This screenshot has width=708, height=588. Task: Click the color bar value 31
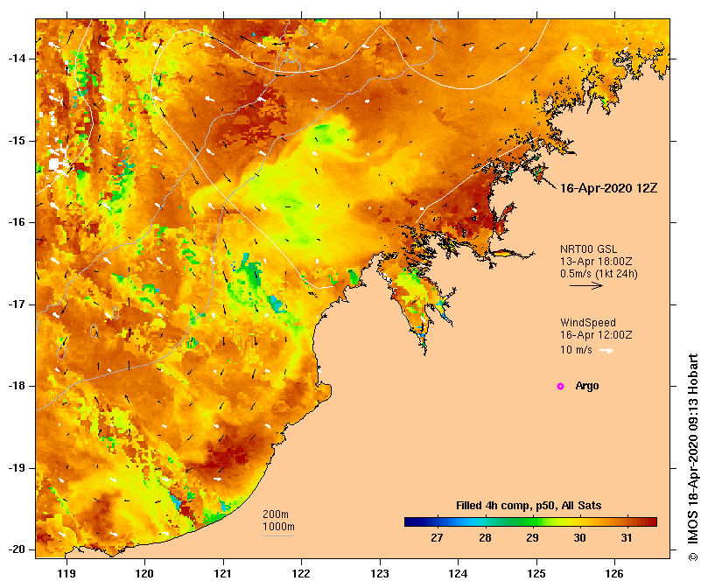[627, 538]
